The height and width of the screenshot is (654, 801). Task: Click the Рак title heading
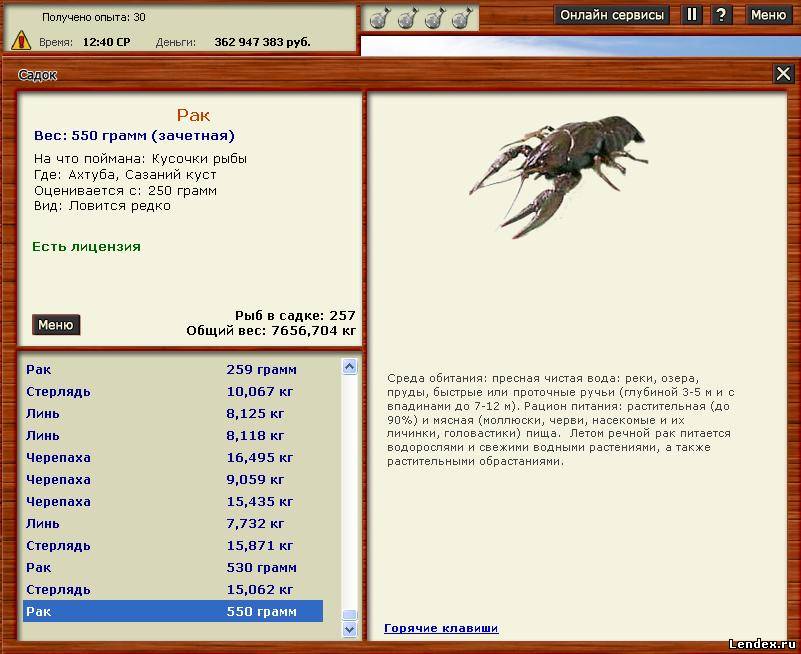pyautogui.click(x=193, y=115)
